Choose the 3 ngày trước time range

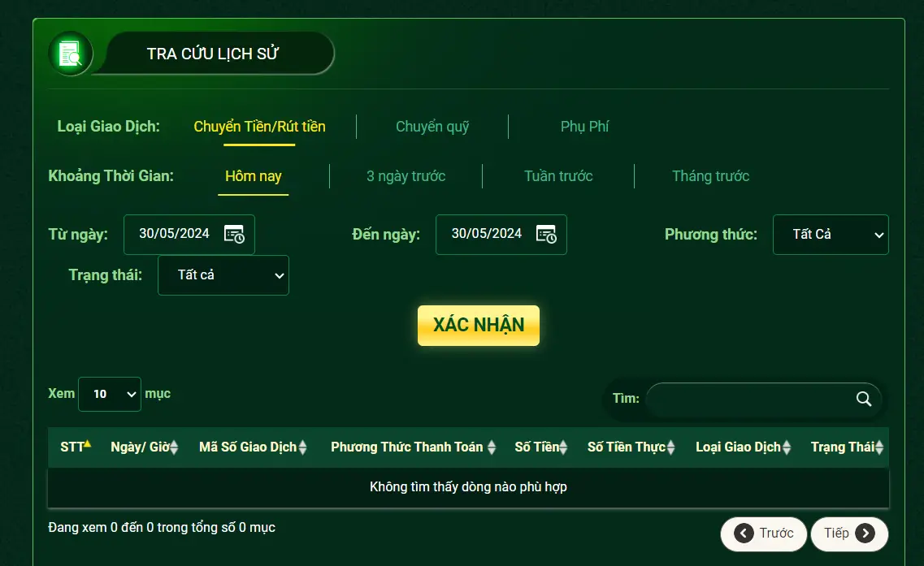pos(406,176)
